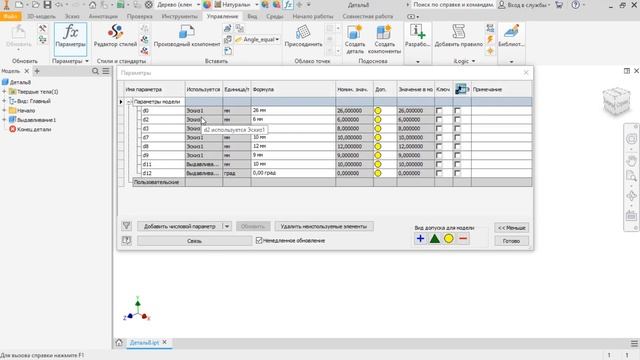Select yellow circle tolerance in Вид допуска

coord(449,239)
